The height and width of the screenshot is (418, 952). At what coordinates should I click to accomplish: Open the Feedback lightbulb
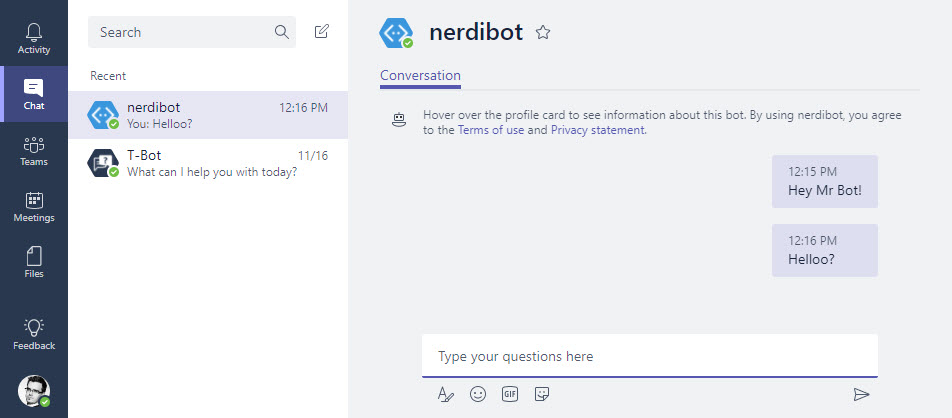[34, 334]
